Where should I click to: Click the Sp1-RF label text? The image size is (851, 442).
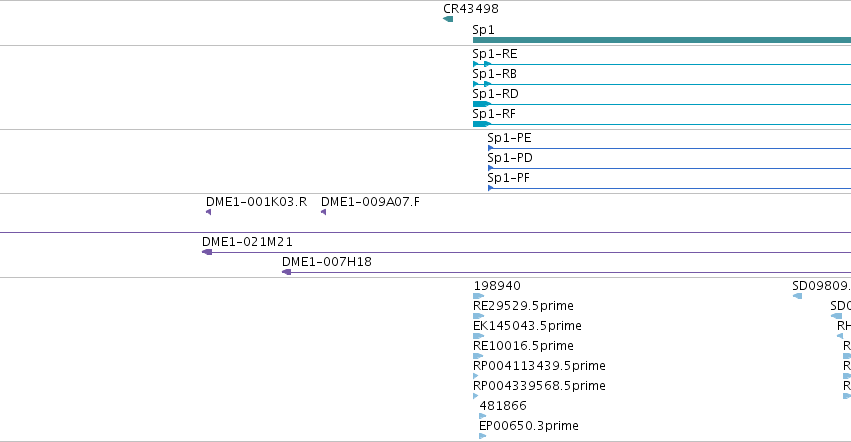click(494, 114)
